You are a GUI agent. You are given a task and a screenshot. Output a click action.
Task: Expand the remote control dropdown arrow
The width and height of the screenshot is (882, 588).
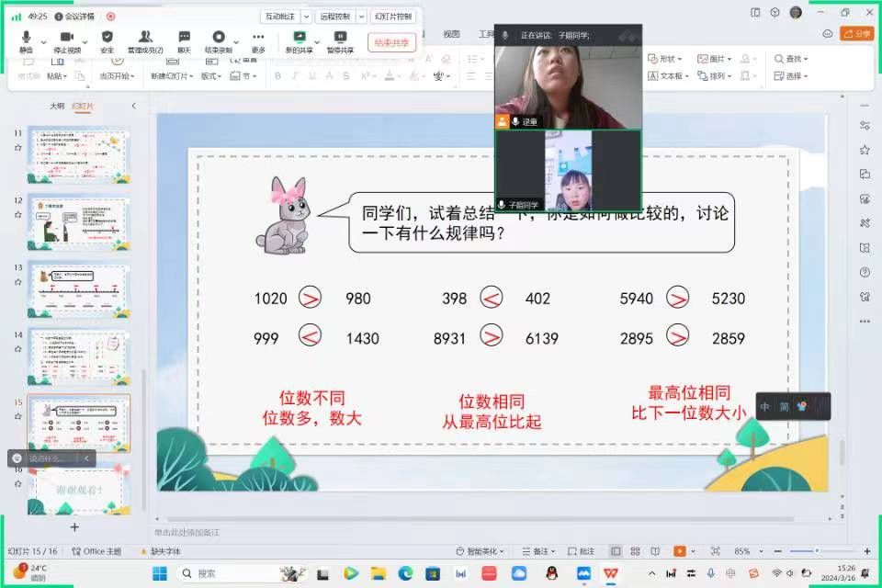click(x=361, y=17)
